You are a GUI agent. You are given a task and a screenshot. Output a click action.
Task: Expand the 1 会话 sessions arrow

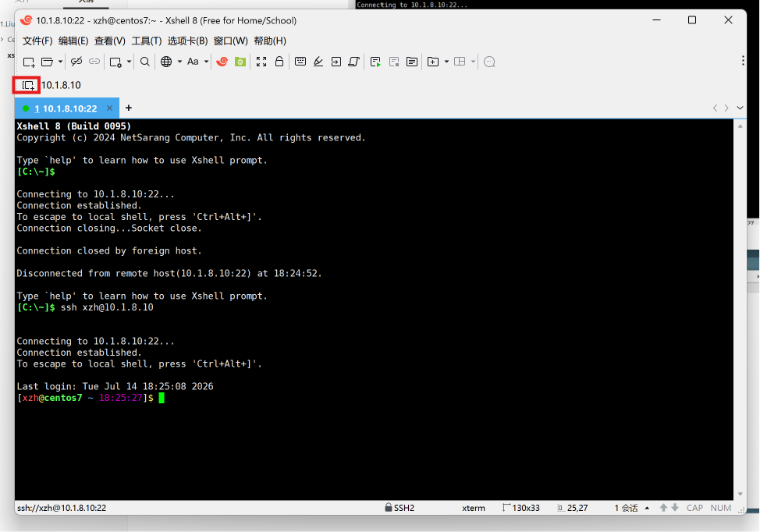tap(647, 508)
